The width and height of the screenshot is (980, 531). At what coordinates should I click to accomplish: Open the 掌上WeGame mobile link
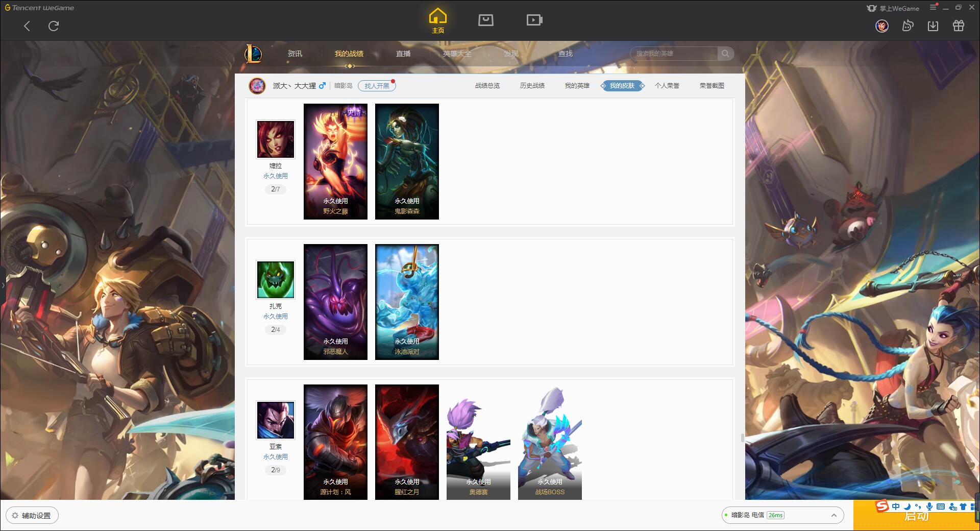tap(893, 8)
